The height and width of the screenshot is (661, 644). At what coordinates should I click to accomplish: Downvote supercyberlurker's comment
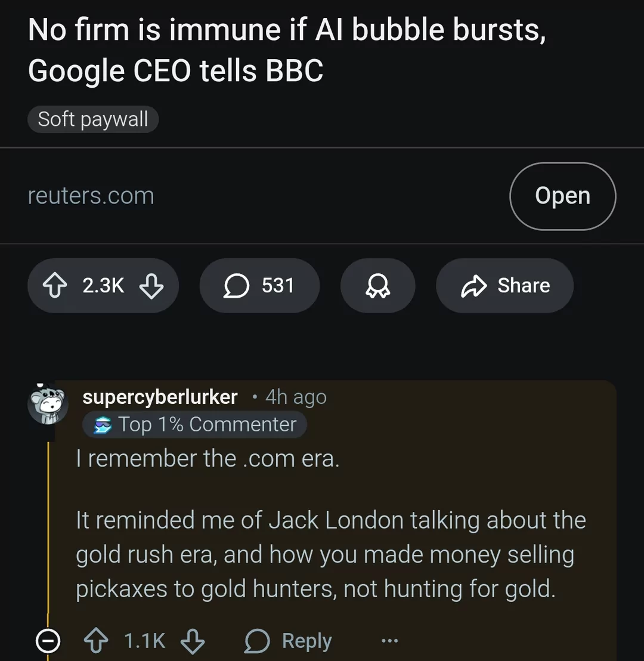(x=193, y=641)
